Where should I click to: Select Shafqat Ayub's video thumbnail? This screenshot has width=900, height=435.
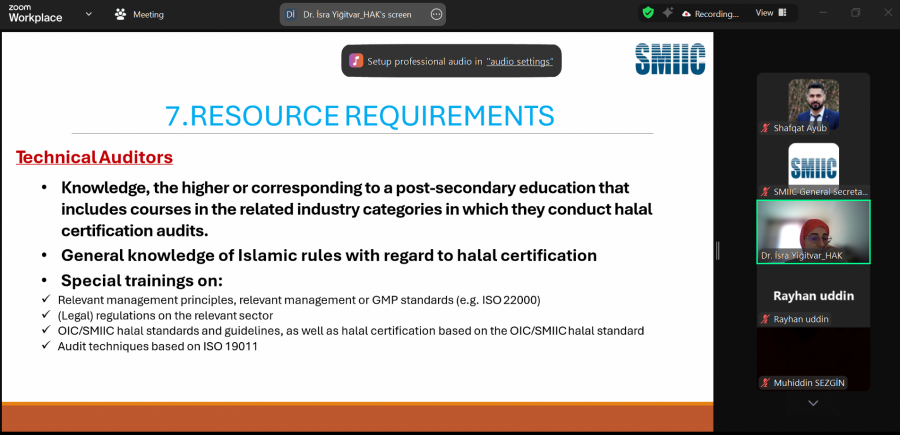812,103
